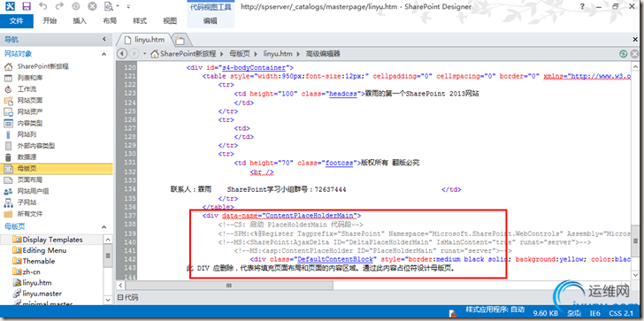
Task: Click the new tab folder icon
Action: click(180, 40)
